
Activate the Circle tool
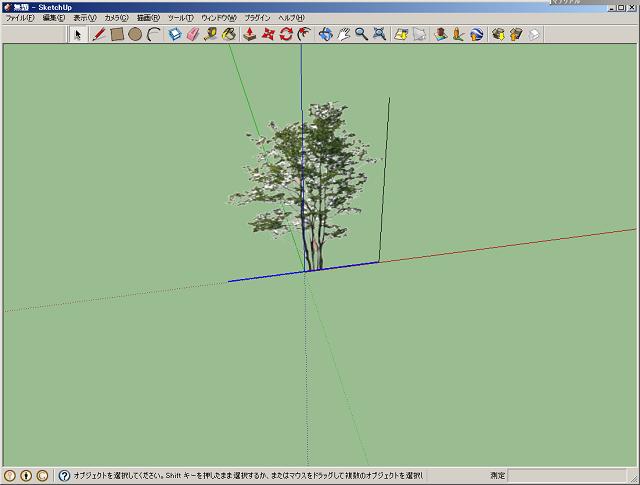[135, 34]
